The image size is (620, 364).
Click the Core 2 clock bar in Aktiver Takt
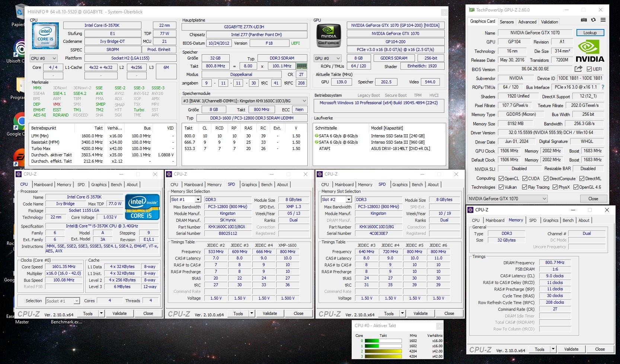pos(383,351)
